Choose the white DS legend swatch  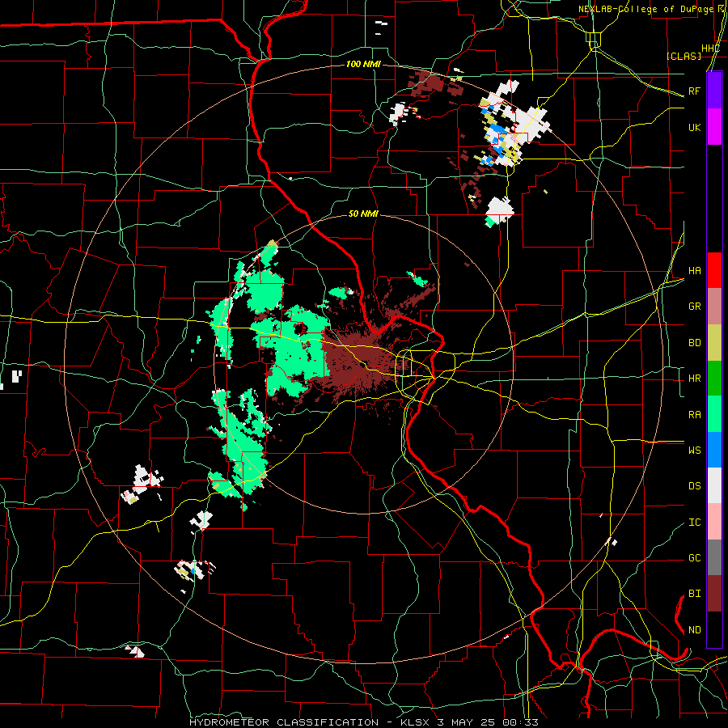point(714,485)
